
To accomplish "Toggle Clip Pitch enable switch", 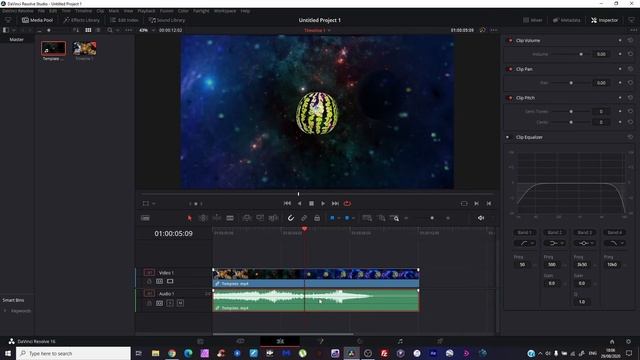I will (x=510, y=98).
